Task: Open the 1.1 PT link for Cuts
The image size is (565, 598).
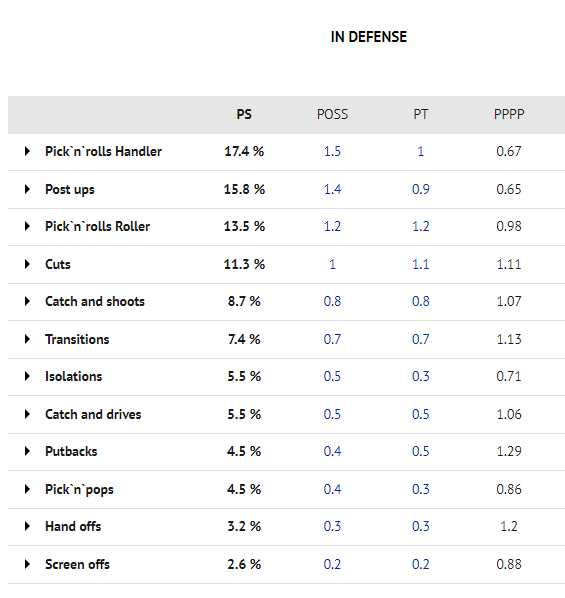Action: pyautogui.click(x=420, y=264)
